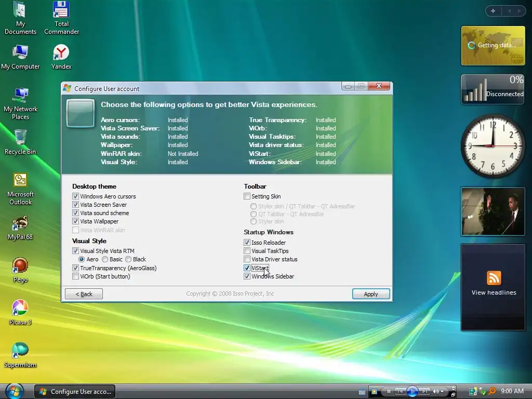Click the network connection tray icon

(x=473, y=392)
